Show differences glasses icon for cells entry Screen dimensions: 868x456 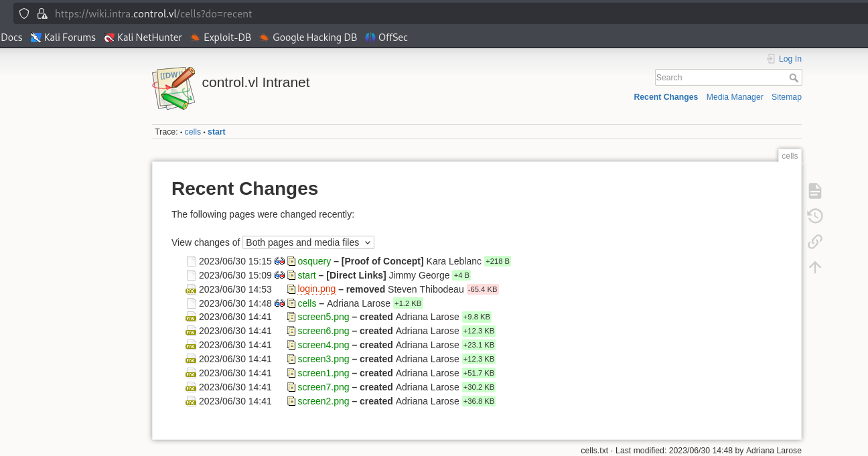pos(279,303)
